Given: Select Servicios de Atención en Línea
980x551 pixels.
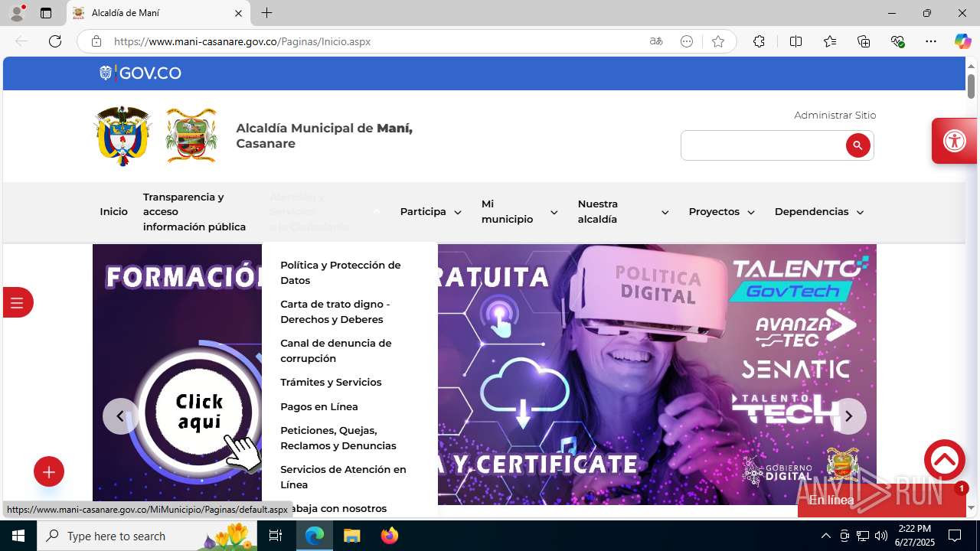Looking at the screenshot, I should coord(343,477).
